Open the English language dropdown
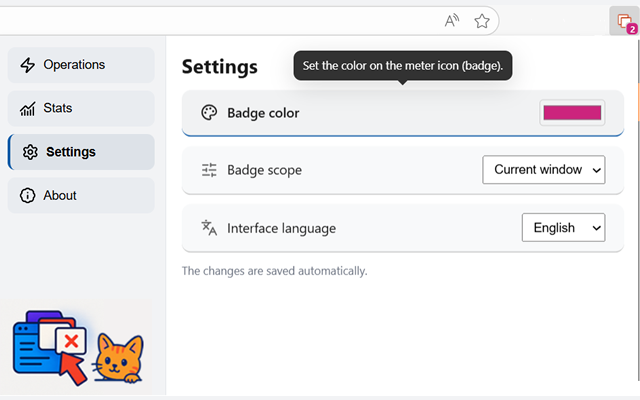The width and height of the screenshot is (640, 400). (x=563, y=227)
